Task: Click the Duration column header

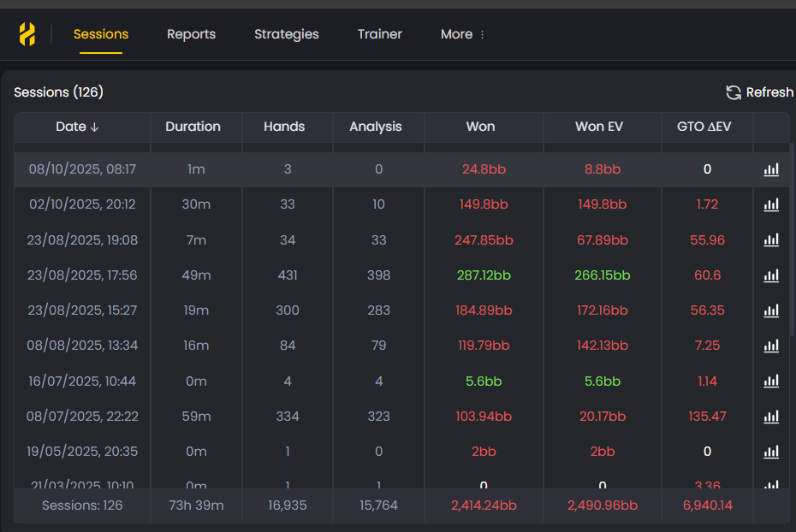Action: pyautogui.click(x=195, y=126)
